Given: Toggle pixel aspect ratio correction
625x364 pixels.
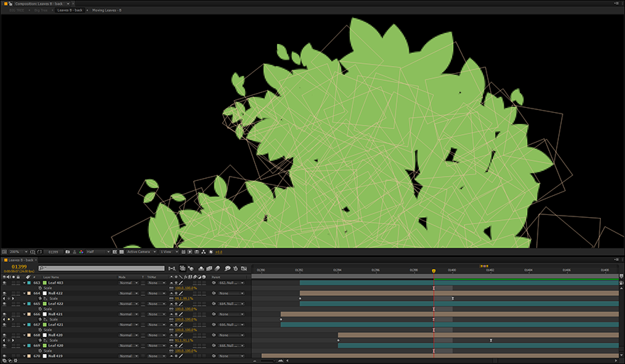Looking at the screenshot, I should click(183, 252).
